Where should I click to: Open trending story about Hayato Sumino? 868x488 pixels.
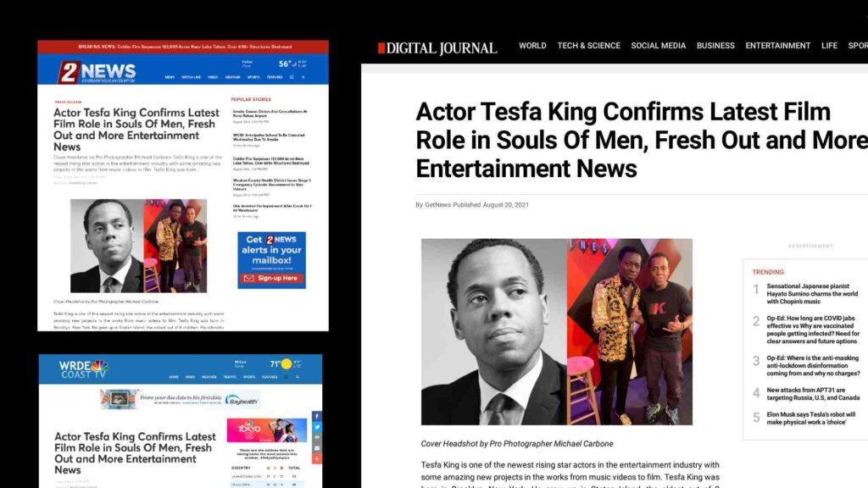point(812,294)
